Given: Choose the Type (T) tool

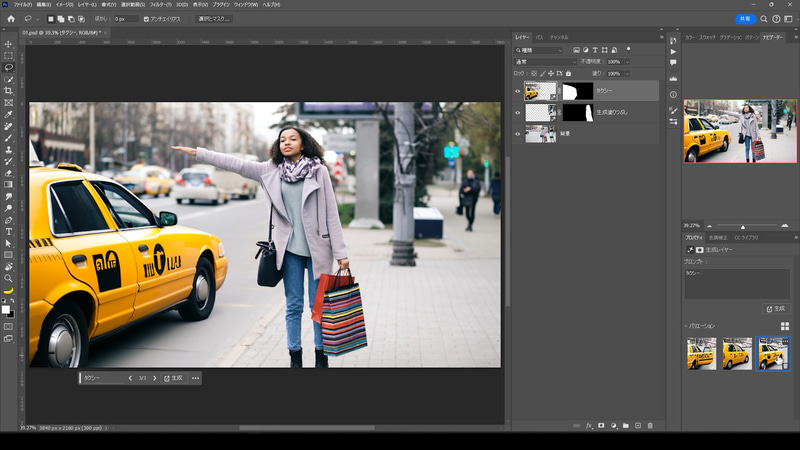Looking at the screenshot, I should point(8,231).
